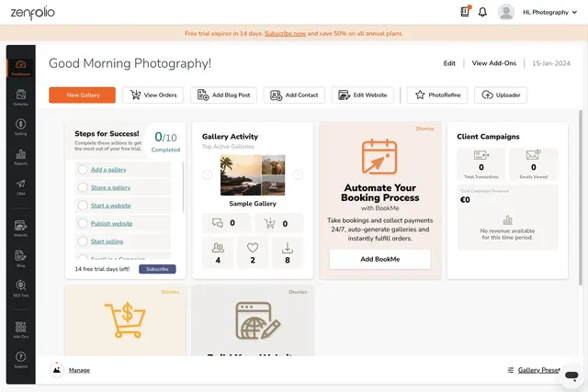Image resolution: width=588 pixels, height=392 pixels.
Task: Open the Selling section in sidebar
Action: 20,127
